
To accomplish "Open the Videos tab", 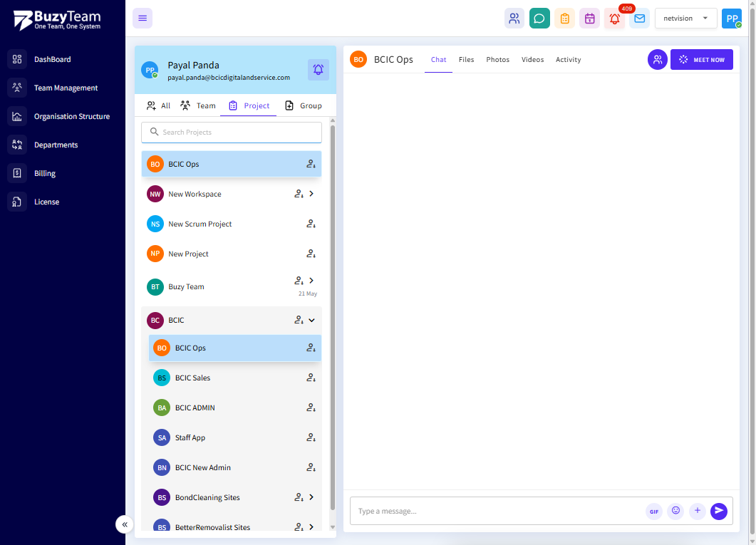I will [532, 60].
